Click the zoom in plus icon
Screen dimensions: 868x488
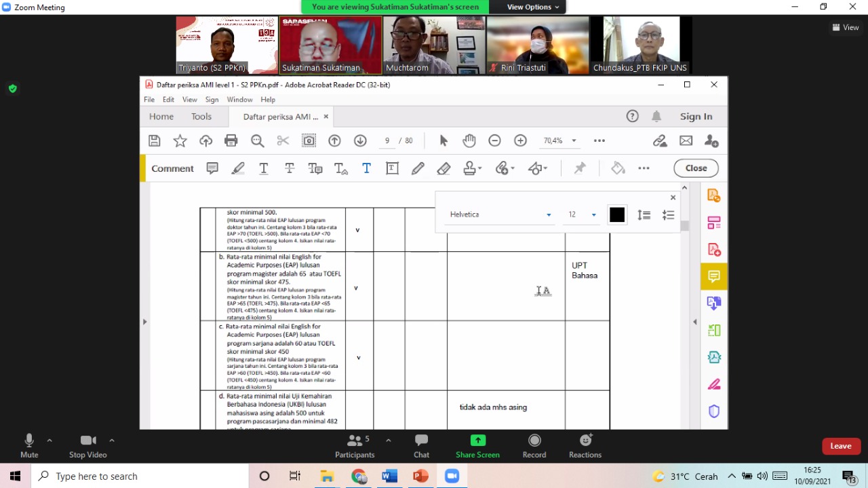(x=520, y=140)
